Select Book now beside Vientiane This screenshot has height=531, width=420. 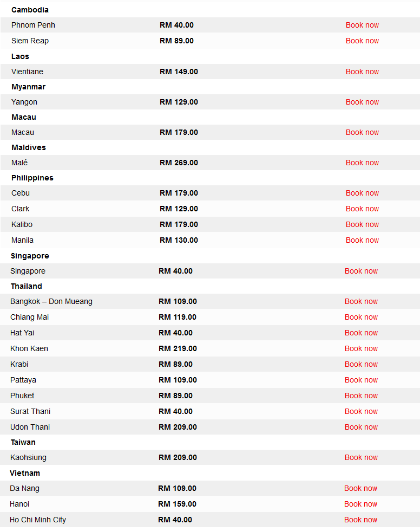tap(362, 72)
